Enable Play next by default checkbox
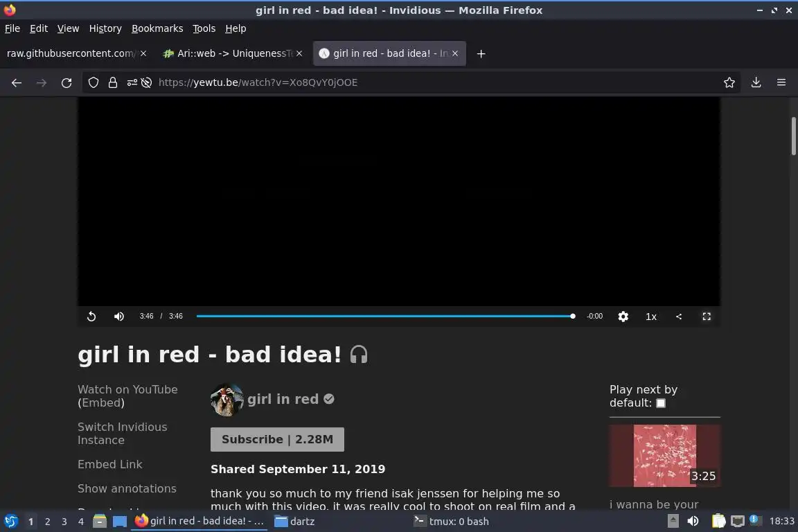 661,403
